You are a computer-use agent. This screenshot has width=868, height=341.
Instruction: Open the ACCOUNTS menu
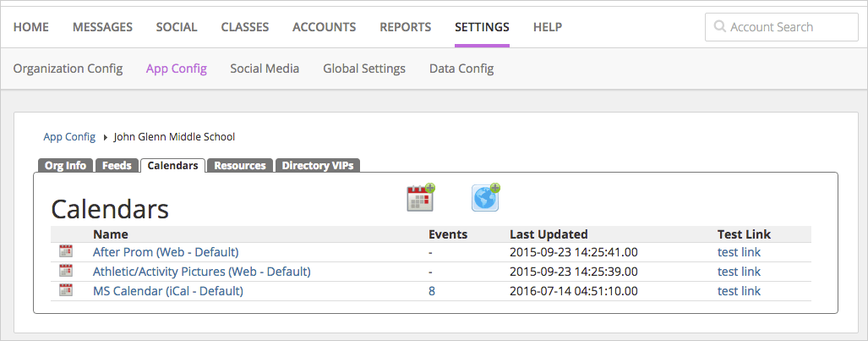coord(325,26)
